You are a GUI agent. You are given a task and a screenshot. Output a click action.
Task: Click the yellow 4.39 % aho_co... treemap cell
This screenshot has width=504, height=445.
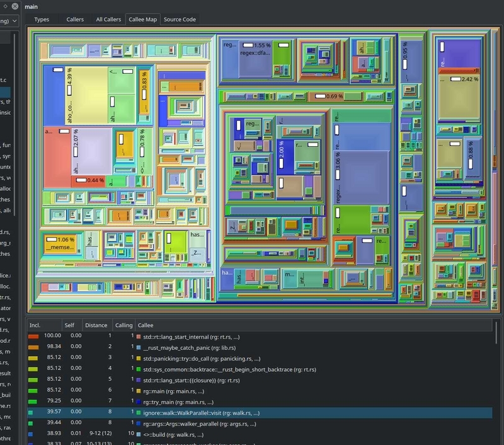click(87, 95)
